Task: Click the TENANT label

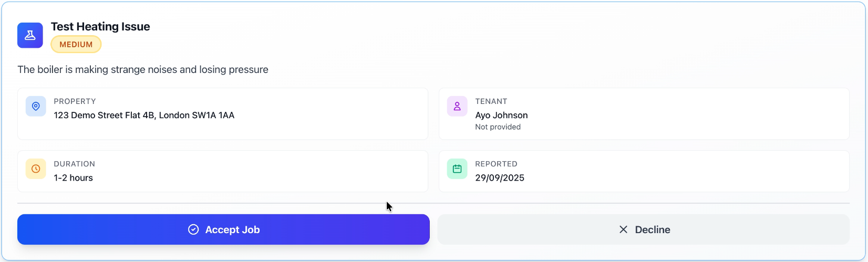Action: [x=491, y=101]
